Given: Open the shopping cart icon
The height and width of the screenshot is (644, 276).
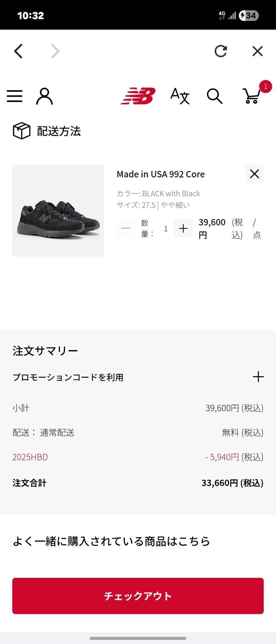Looking at the screenshot, I should 252,96.
